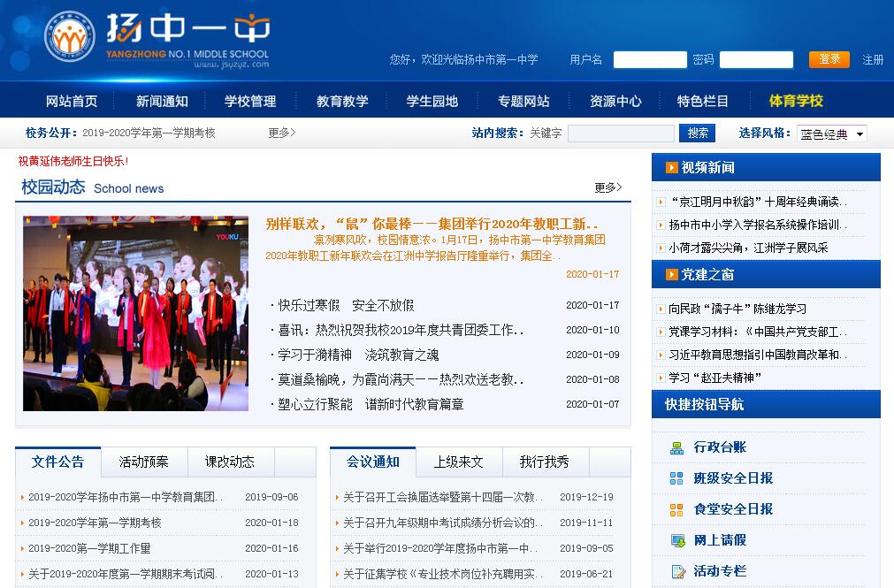
Task: Click the 班级安全日报 grid icon
Action: 676,478
